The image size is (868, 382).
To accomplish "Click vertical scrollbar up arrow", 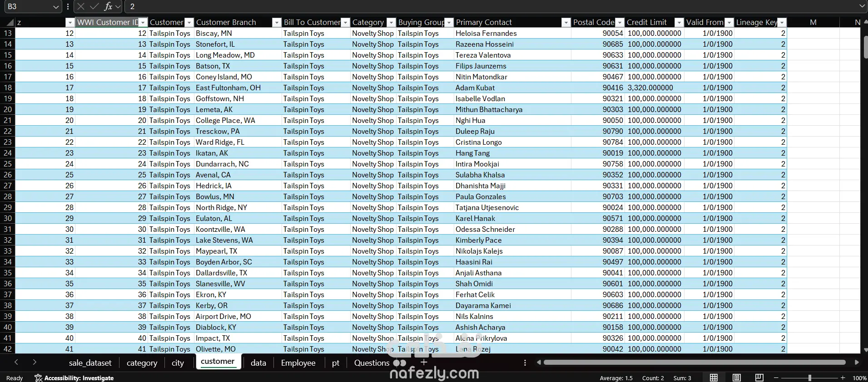I will click(x=865, y=21).
